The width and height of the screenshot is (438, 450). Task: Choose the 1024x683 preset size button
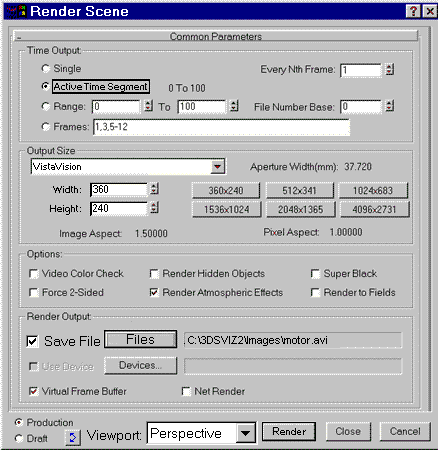pyautogui.click(x=373, y=191)
